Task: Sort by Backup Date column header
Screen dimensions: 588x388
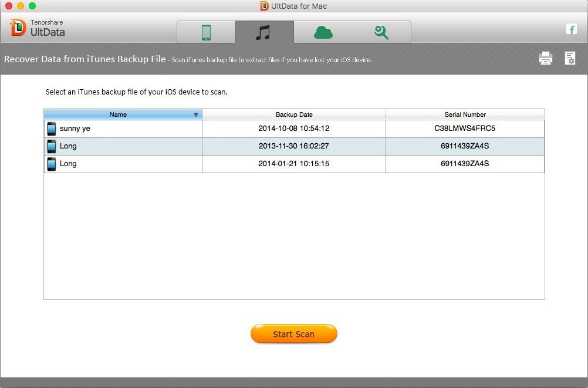Action: point(294,114)
